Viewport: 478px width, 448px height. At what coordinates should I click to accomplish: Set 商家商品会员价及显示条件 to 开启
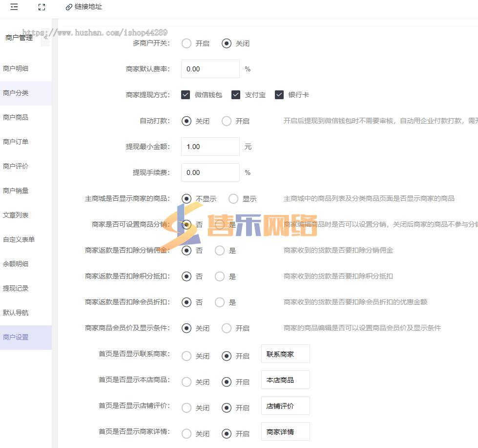[x=227, y=328]
